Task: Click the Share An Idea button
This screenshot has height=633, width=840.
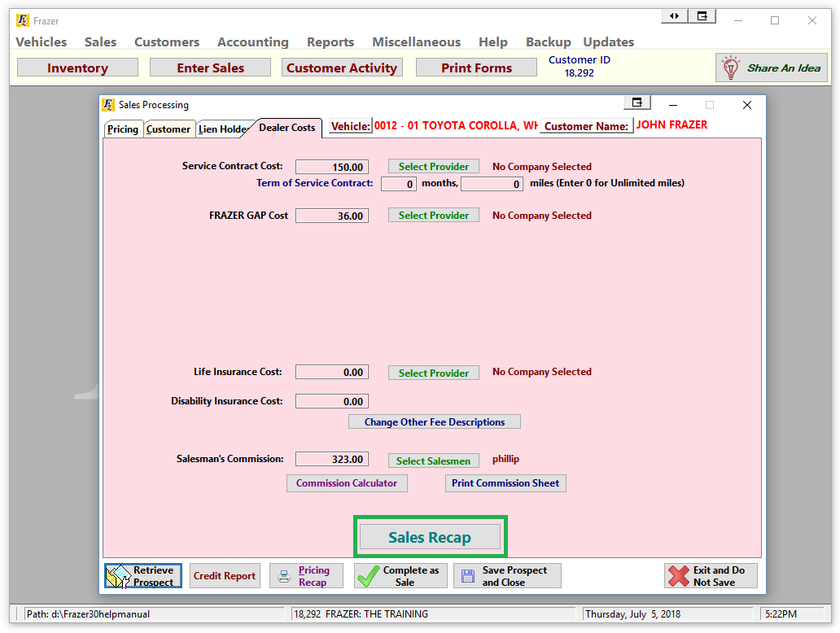Action: 772,68
